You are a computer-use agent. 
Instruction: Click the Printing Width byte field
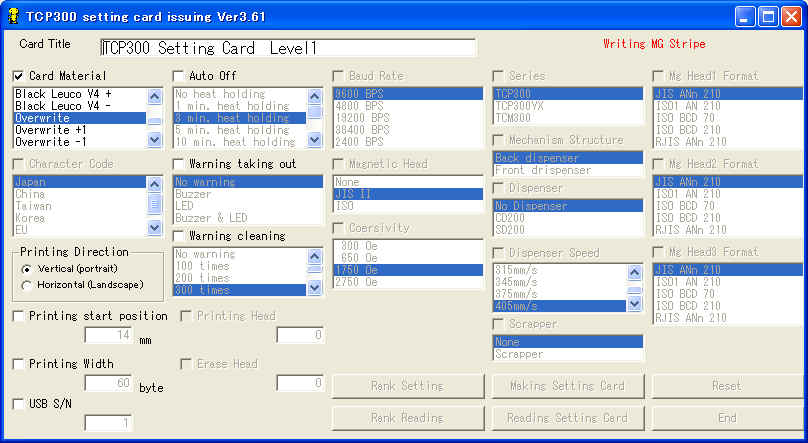pos(108,383)
